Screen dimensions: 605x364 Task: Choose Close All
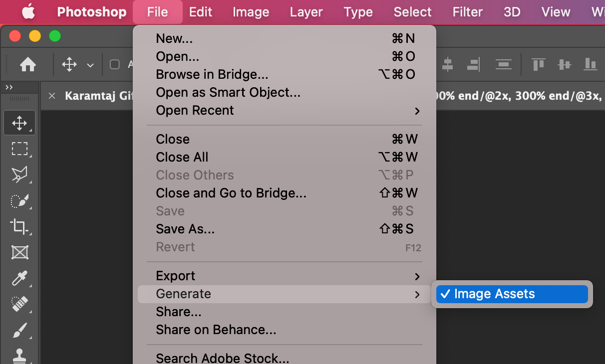click(285, 157)
